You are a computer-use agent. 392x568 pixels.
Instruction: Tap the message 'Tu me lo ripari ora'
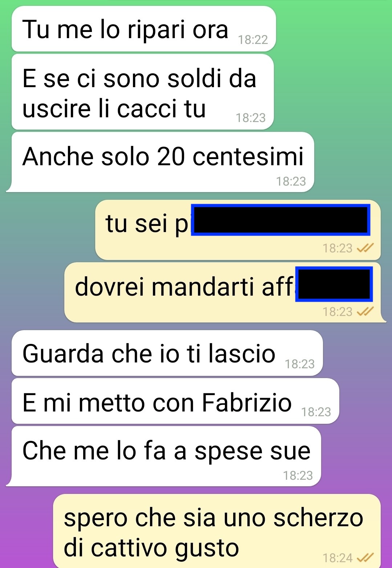pyautogui.click(x=144, y=29)
